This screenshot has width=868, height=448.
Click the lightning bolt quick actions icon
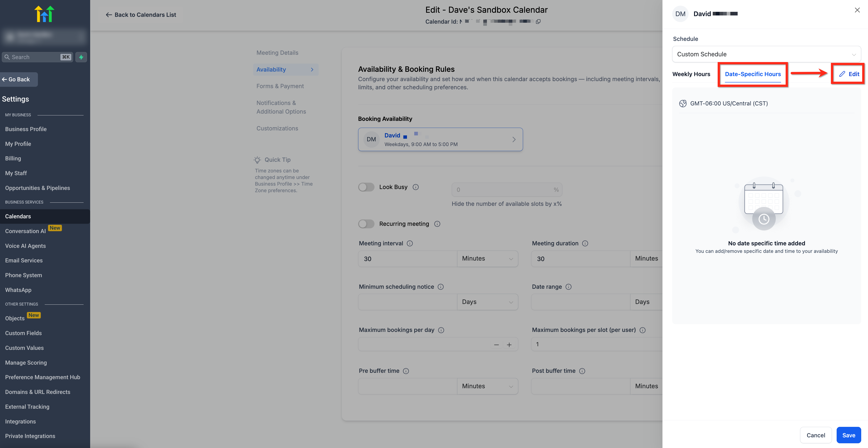(x=81, y=57)
